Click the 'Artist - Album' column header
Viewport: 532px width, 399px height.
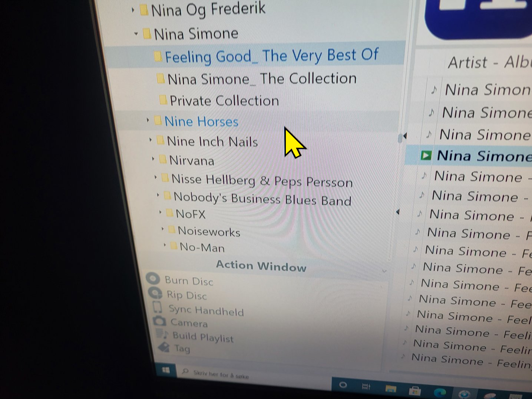click(490, 62)
